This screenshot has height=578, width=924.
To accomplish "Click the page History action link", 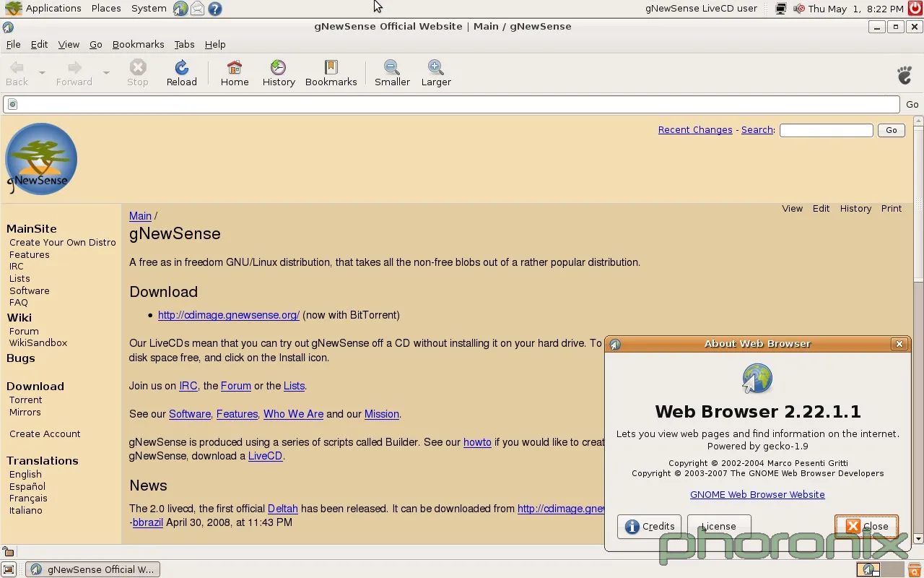I will 855,208.
